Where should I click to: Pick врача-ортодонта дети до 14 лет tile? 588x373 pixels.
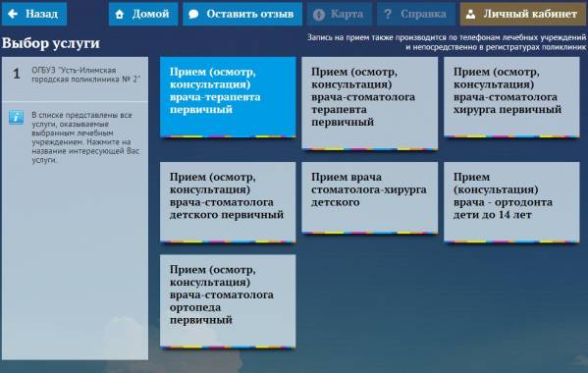pyautogui.click(x=511, y=202)
